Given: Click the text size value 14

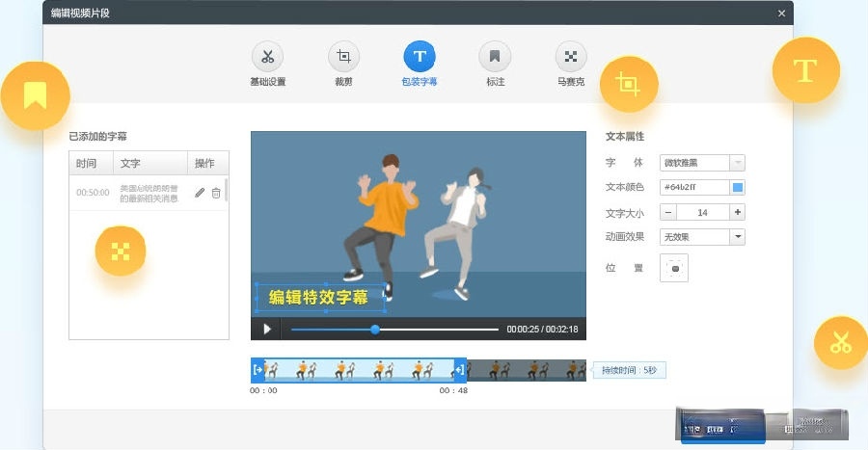Looking at the screenshot, I should 702,212.
